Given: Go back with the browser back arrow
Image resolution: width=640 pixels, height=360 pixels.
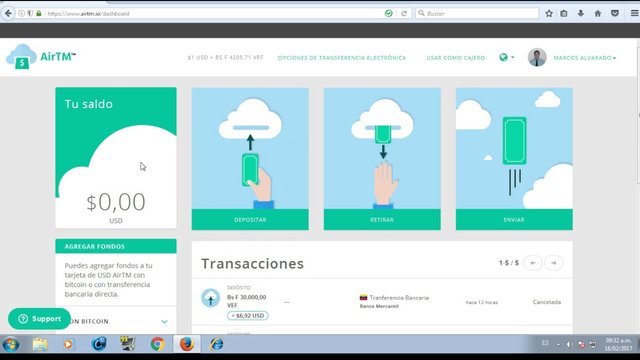Looking at the screenshot, I should [x=8, y=13].
